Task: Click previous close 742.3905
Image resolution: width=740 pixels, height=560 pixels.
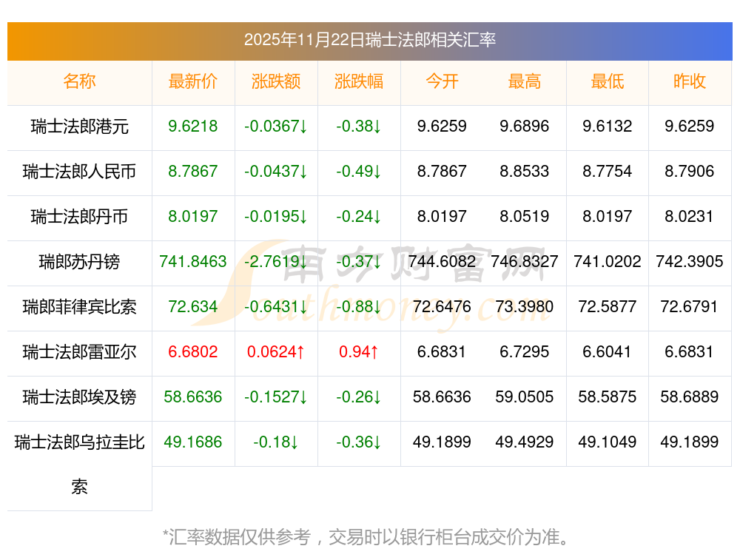Action: coord(690,261)
